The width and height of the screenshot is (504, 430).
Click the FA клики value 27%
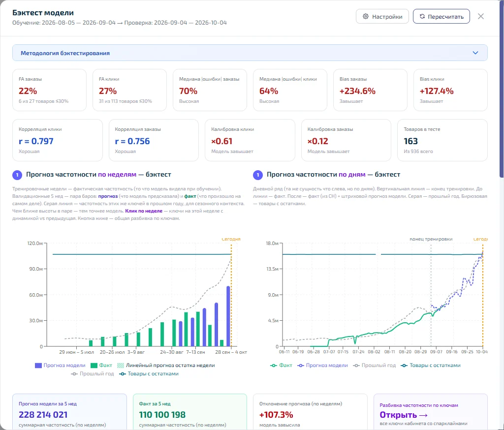[108, 91]
